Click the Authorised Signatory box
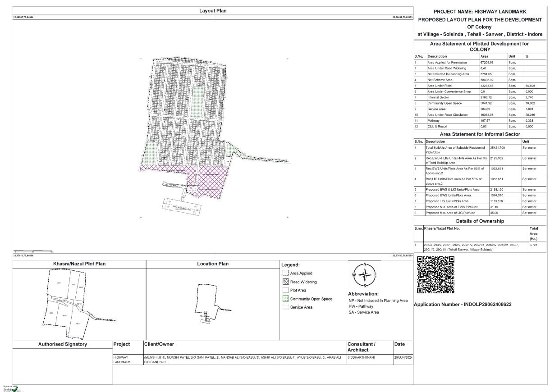 62,366
